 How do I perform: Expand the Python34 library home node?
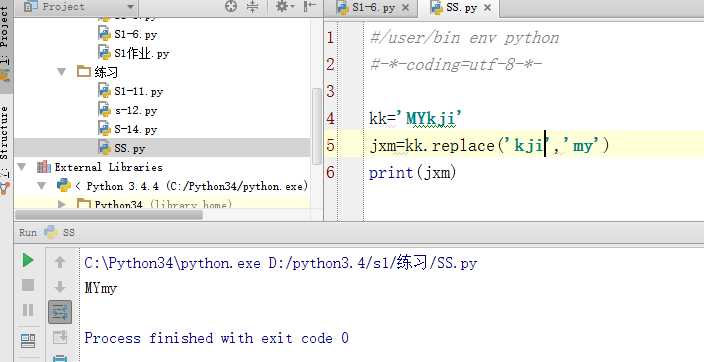tap(62, 204)
